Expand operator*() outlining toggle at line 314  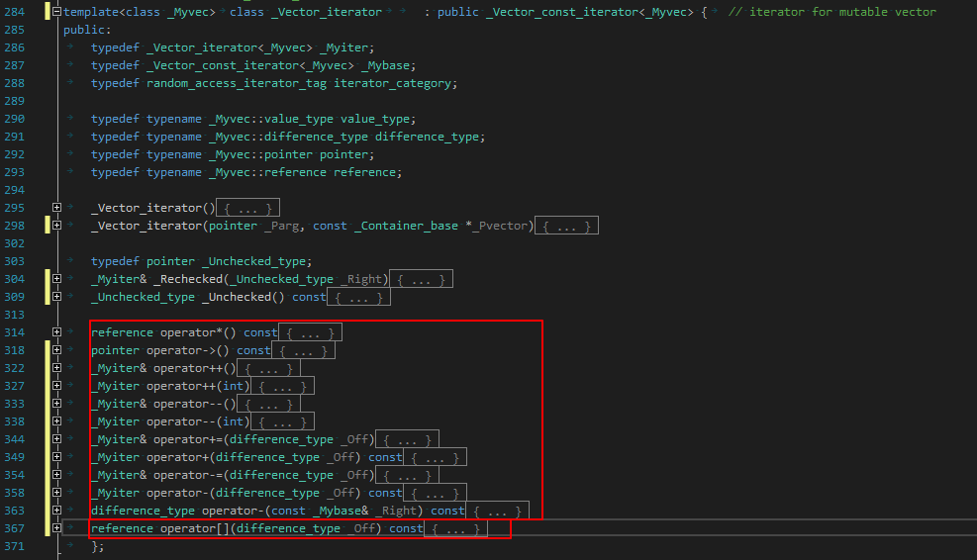point(57,332)
